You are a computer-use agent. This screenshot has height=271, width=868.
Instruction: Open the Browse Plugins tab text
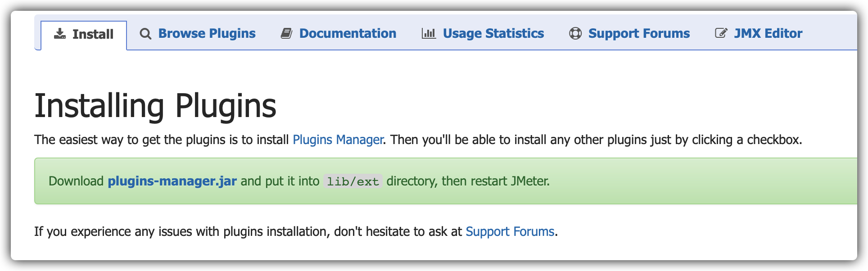[207, 33]
